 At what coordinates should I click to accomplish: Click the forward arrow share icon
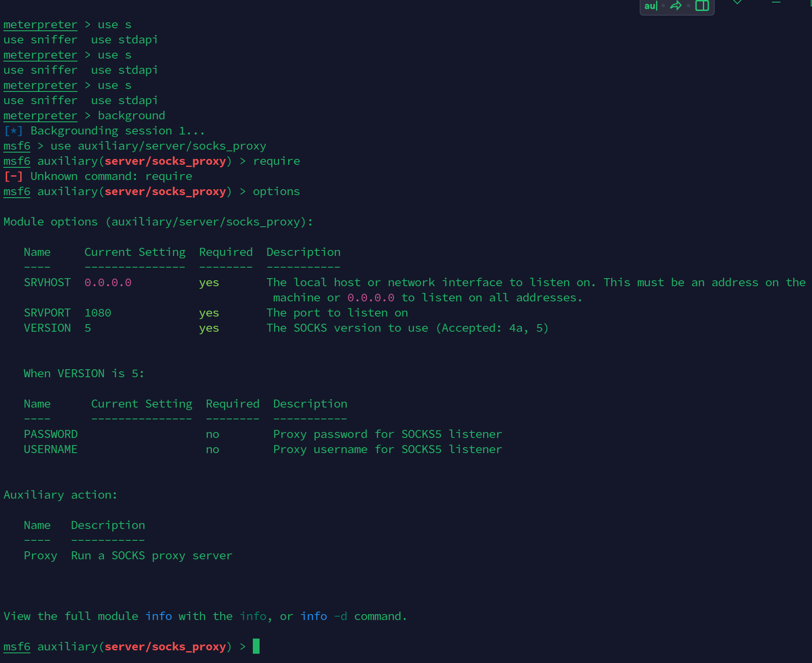(x=675, y=6)
